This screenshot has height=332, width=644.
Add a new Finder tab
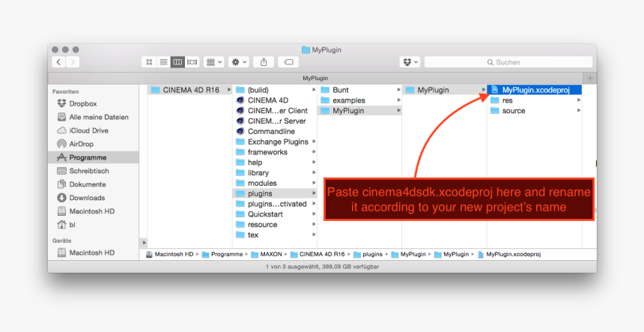point(590,78)
